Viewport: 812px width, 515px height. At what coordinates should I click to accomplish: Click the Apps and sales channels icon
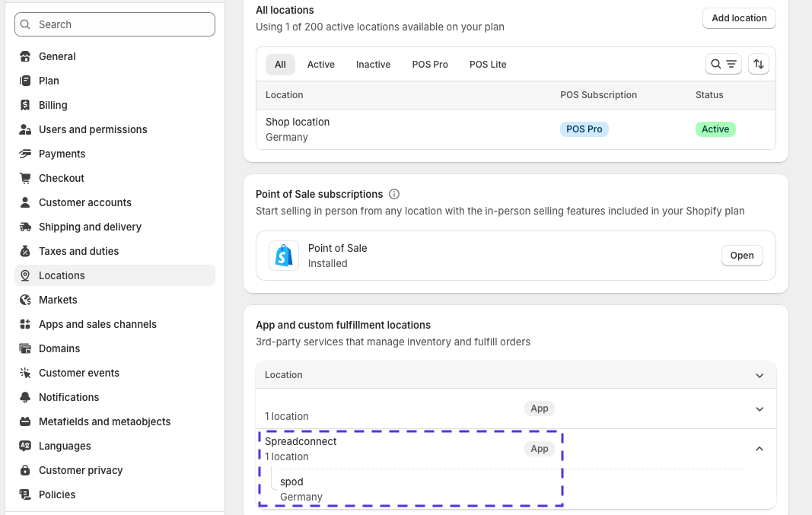[25, 324]
